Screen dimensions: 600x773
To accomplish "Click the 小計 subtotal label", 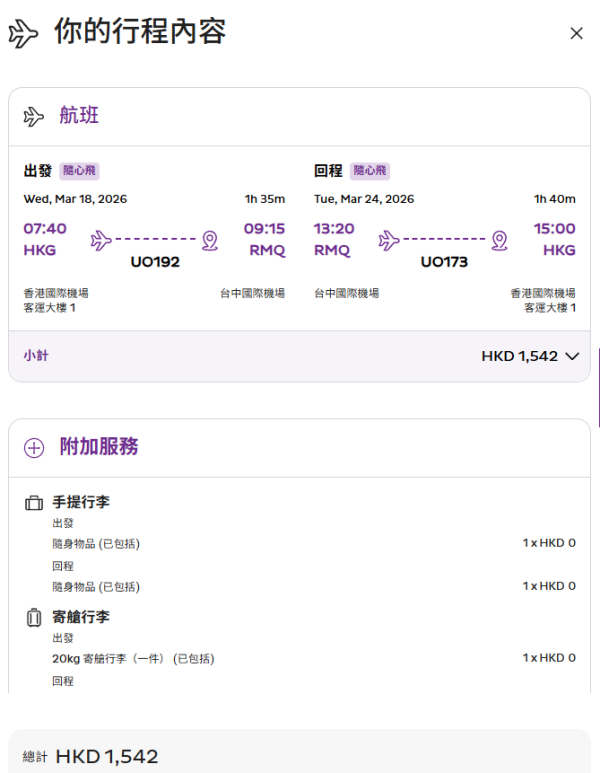I will click(x=36, y=355).
